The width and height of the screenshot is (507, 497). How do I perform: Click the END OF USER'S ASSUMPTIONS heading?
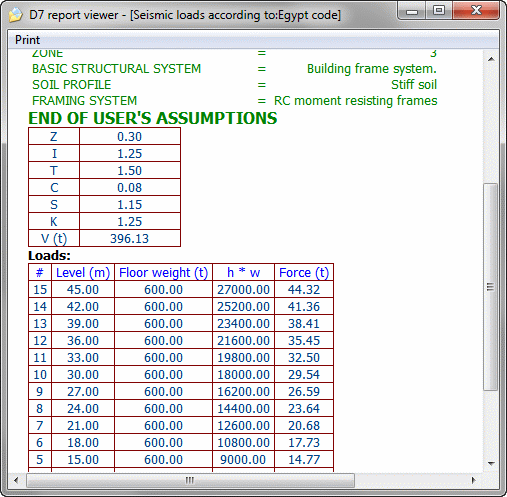pyautogui.click(x=153, y=118)
